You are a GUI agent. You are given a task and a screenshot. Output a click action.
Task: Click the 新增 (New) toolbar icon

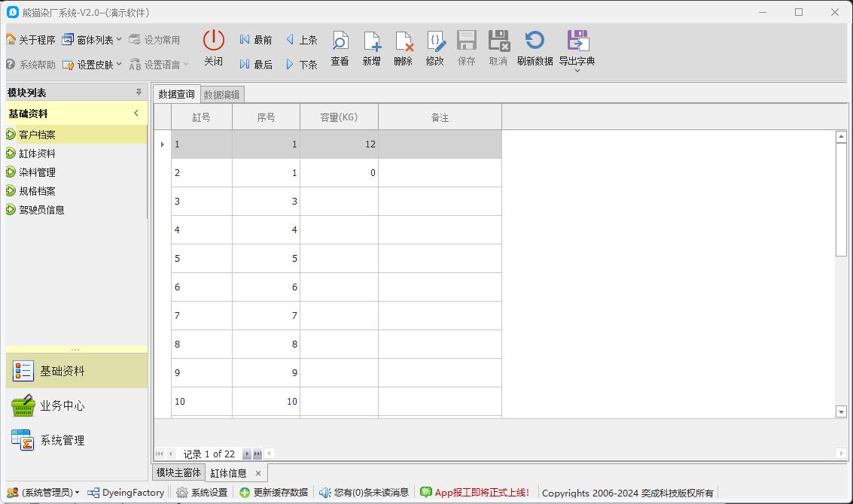coord(371,43)
